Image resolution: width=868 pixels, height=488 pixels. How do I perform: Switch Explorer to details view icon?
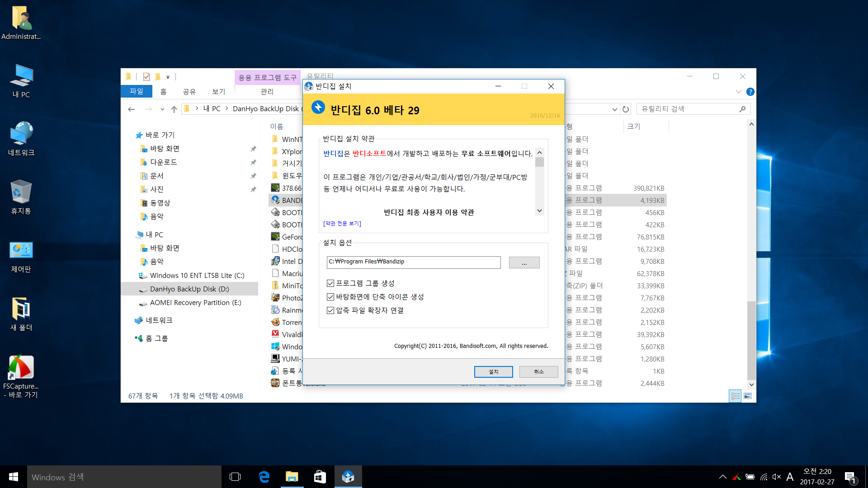coord(735,396)
